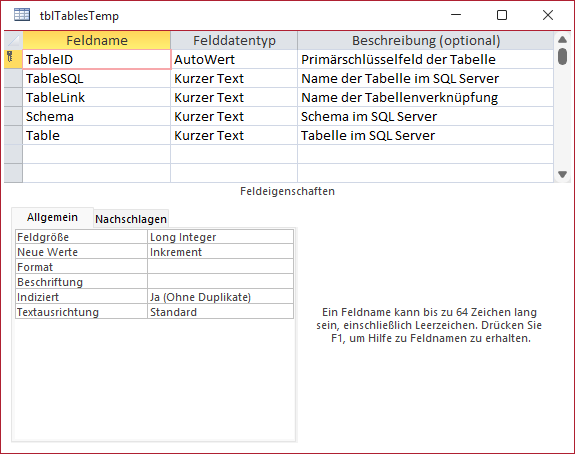Click description 'Primärschlüsselfeld der Tabelle'
The image size is (575, 454).
(426, 59)
